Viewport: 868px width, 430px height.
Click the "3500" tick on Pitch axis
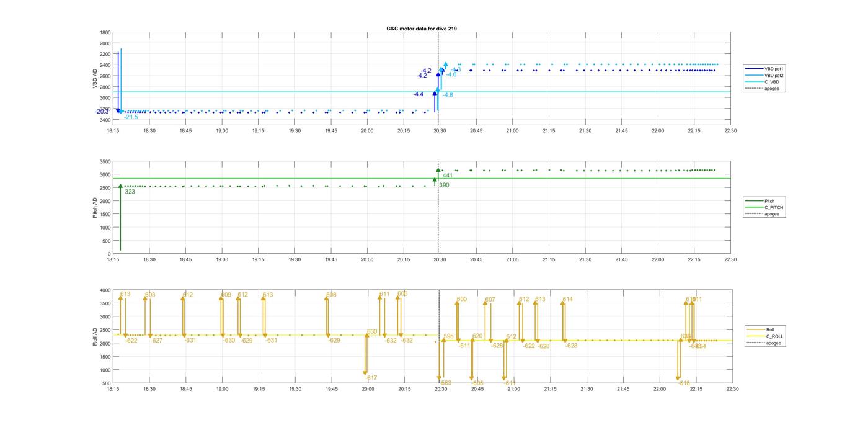104,161
